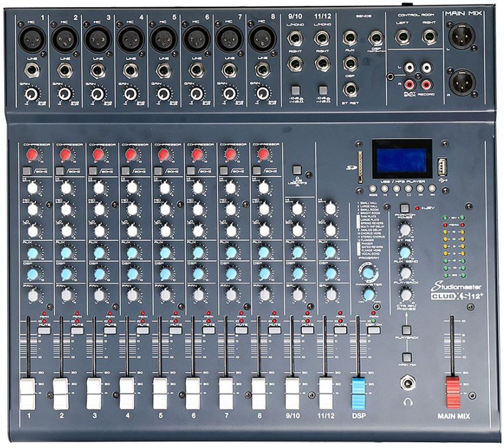Toggle the 9/10 channel level switch
This screenshot has width=504, height=448.
pyautogui.click(x=294, y=91)
